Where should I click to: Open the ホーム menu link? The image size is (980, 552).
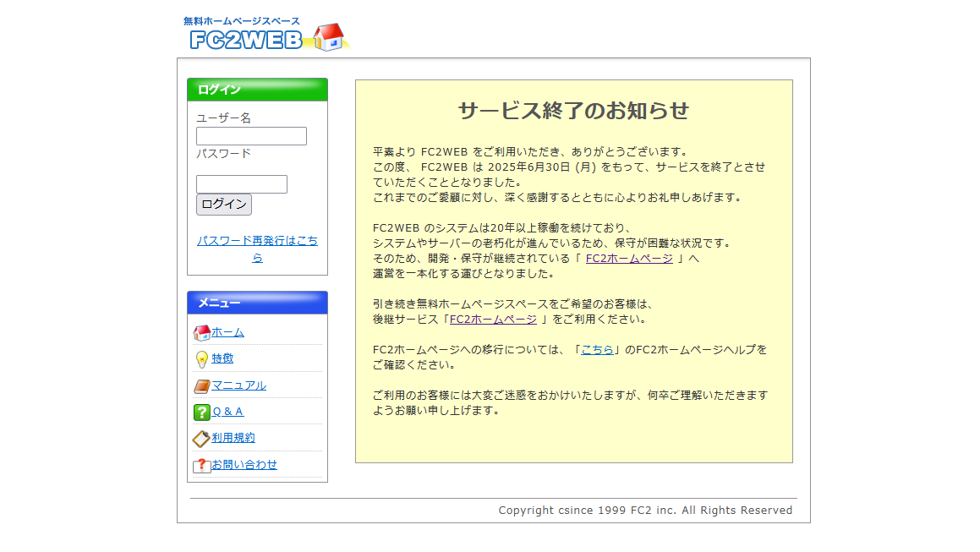click(227, 332)
